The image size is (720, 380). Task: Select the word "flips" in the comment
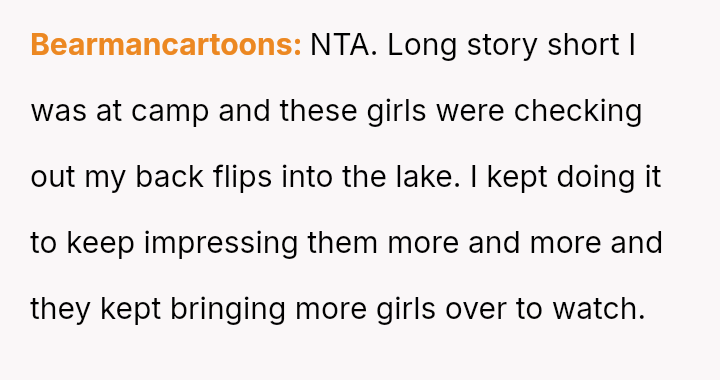(x=242, y=179)
